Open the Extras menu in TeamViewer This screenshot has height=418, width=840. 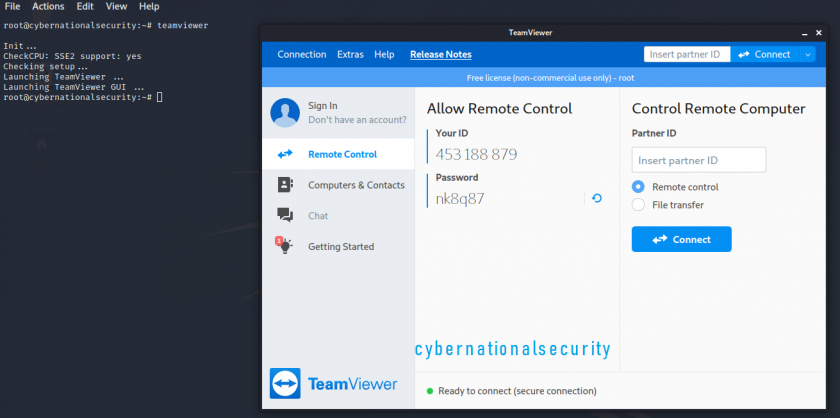pos(350,55)
